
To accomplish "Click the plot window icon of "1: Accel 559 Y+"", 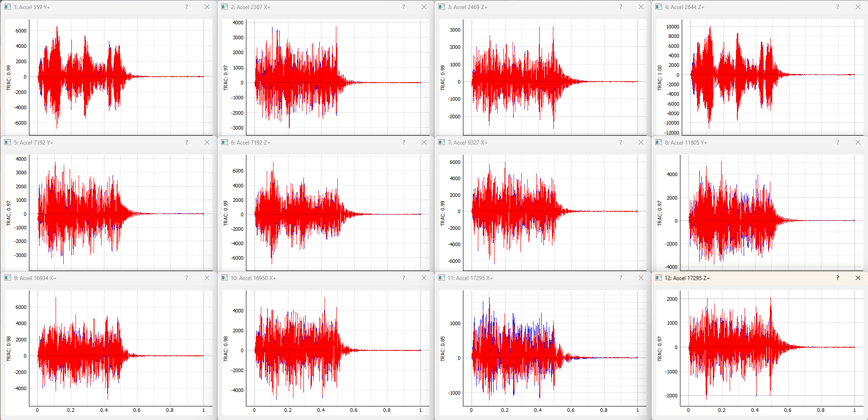I will click(7, 7).
